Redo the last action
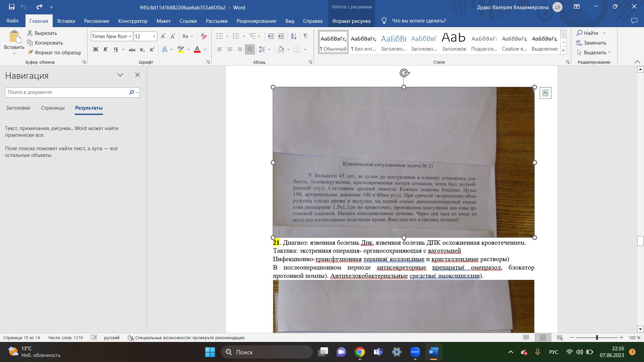Image resolution: width=644 pixels, height=362 pixels. 39,7
